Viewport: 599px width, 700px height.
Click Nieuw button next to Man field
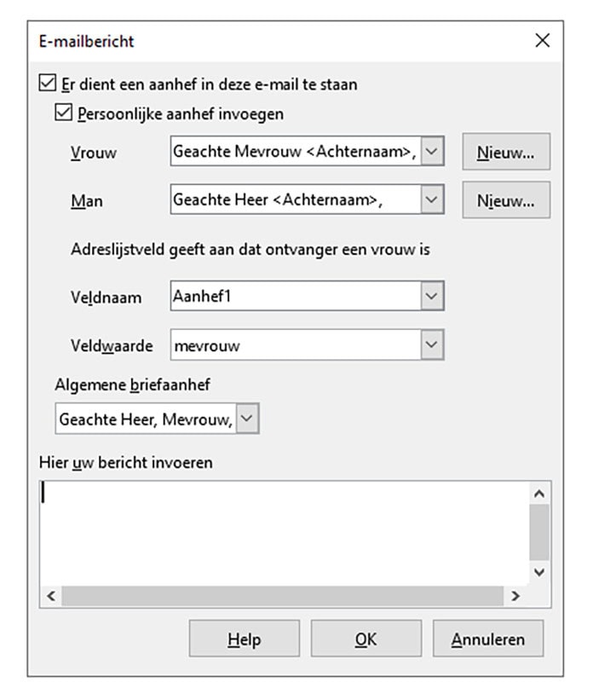pos(505,200)
